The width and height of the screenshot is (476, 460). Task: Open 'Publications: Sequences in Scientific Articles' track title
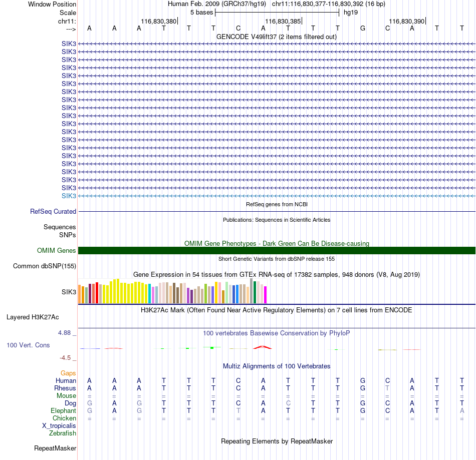(277, 220)
